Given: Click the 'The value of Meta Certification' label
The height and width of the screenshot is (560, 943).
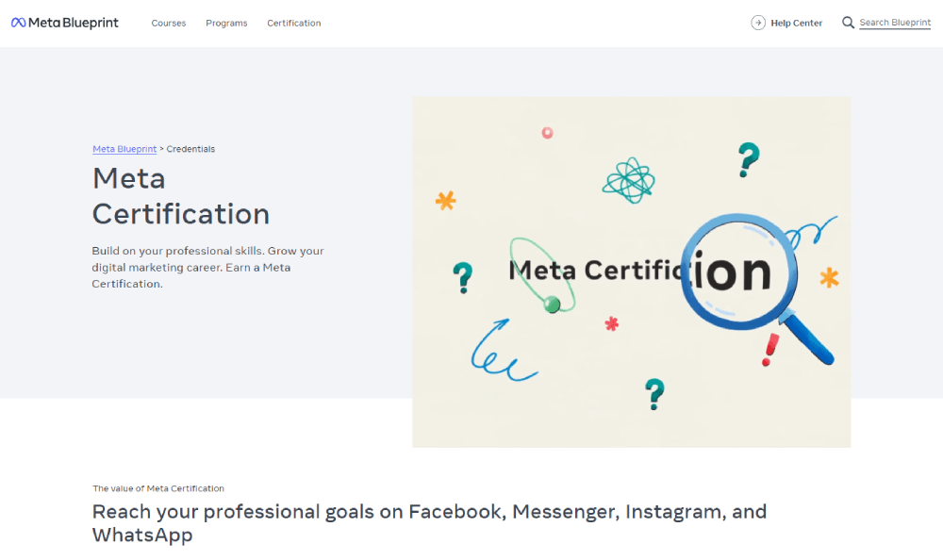Looking at the screenshot, I should (158, 488).
